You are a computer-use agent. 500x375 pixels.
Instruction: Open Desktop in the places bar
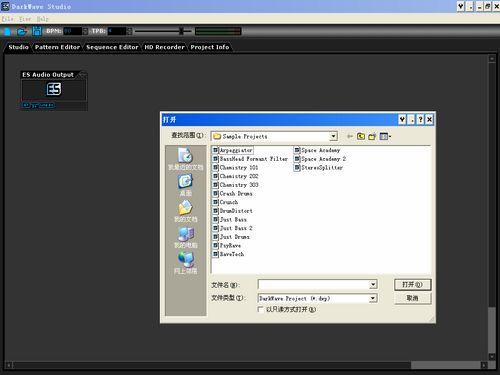coord(186,185)
